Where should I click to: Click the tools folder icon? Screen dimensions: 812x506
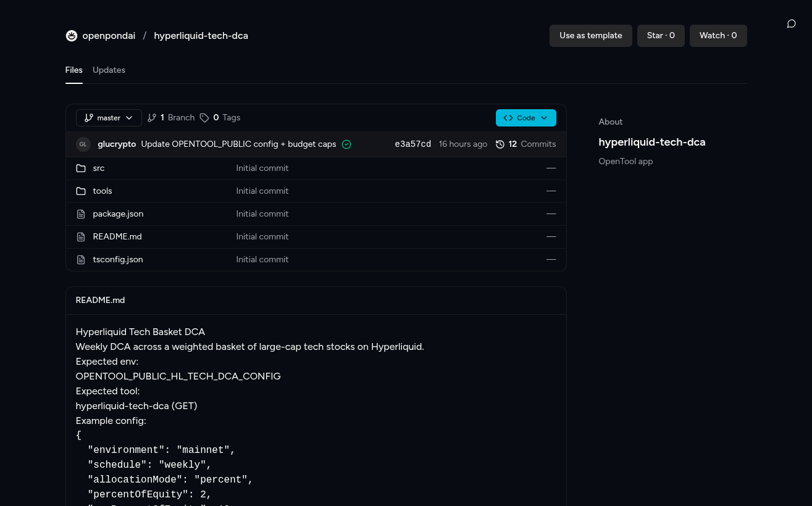(81, 191)
